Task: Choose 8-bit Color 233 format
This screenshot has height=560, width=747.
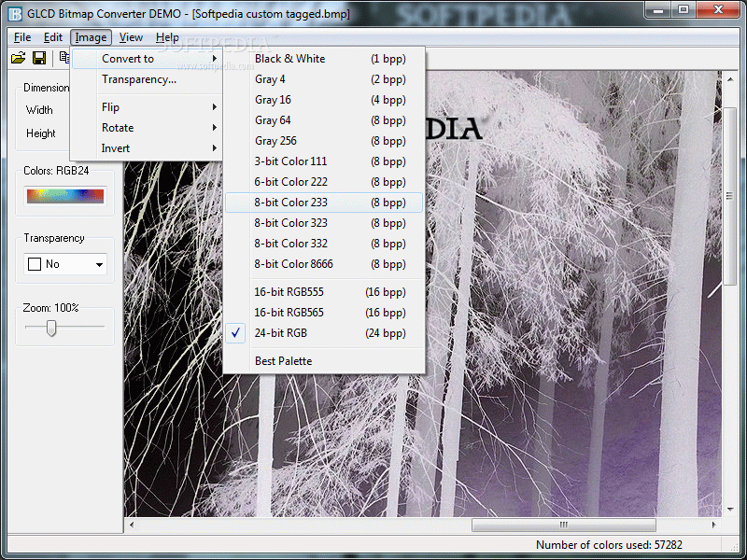Action: tap(324, 203)
